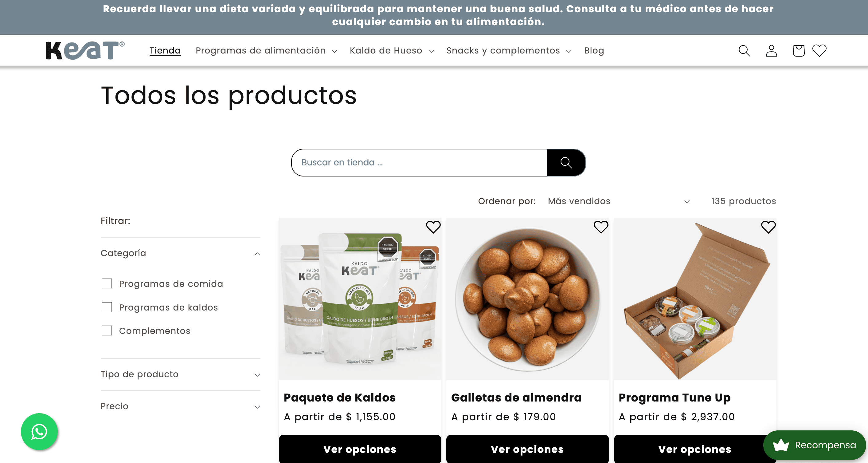The width and height of the screenshot is (868, 463).
Task: Open the Kaldo de Hueso menu
Action: pos(392,51)
